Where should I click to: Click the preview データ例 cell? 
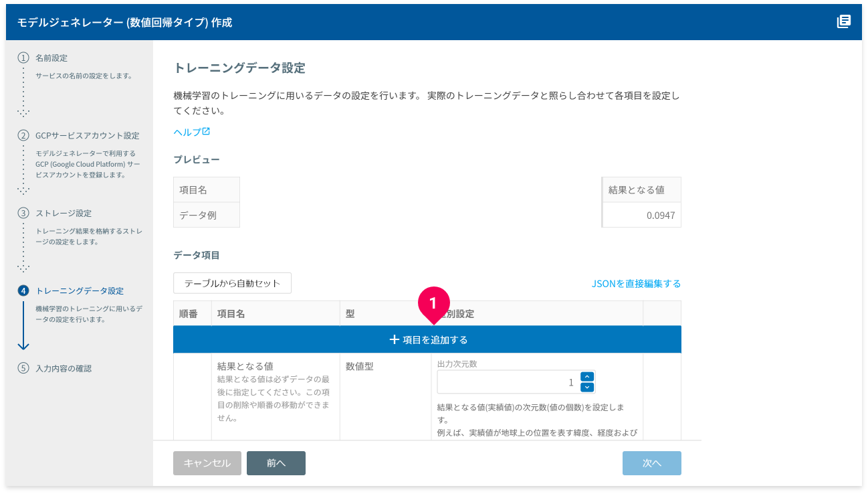click(207, 216)
